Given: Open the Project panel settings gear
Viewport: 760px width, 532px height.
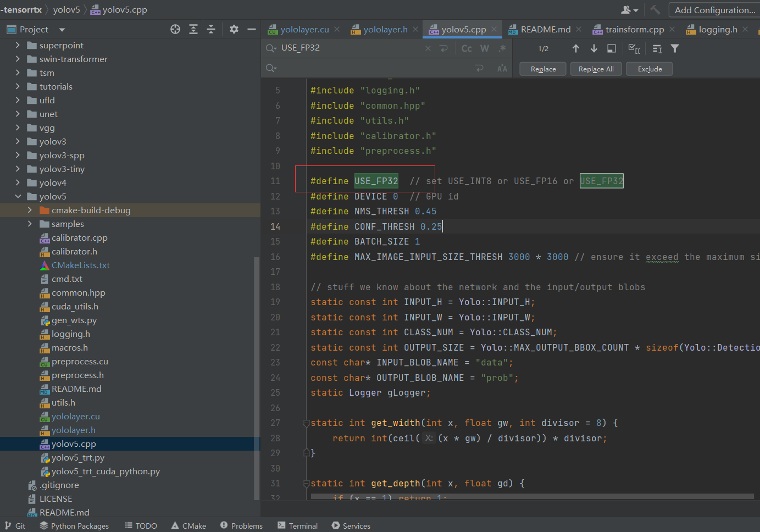Looking at the screenshot, I should (234, 29).
